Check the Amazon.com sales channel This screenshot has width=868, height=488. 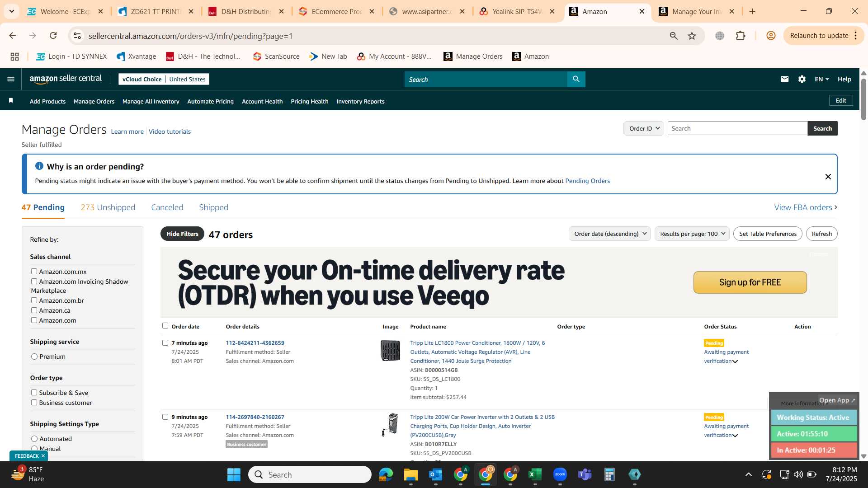[34, 320]
